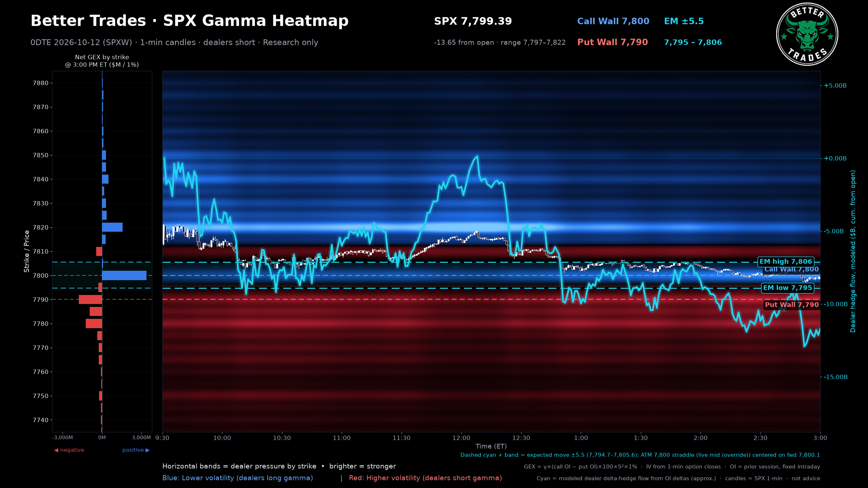This screenshot has height=488, width=868.
Task: Click the 7850 strike axis label
Action: coord(41,155)
